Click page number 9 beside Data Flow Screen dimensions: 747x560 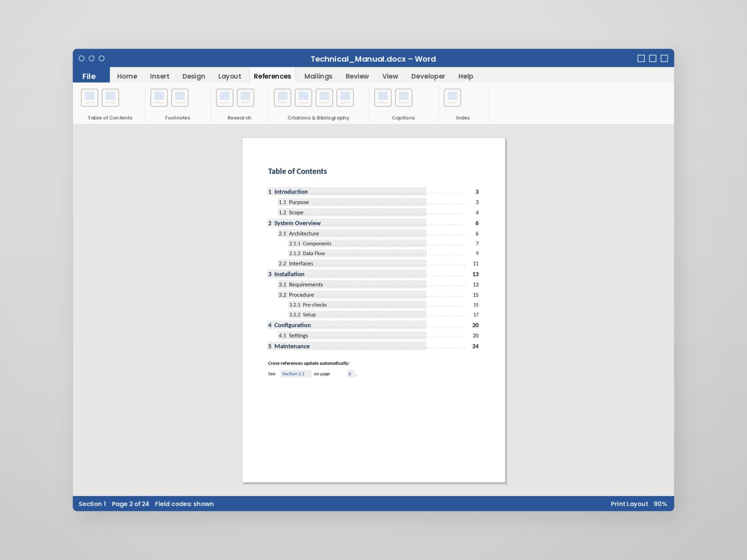477,253
